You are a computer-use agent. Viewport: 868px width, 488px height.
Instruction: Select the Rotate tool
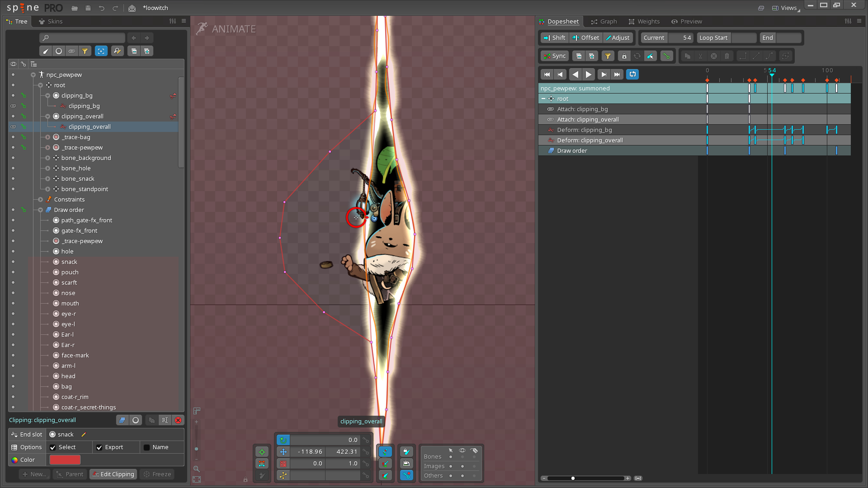[283, 440]
